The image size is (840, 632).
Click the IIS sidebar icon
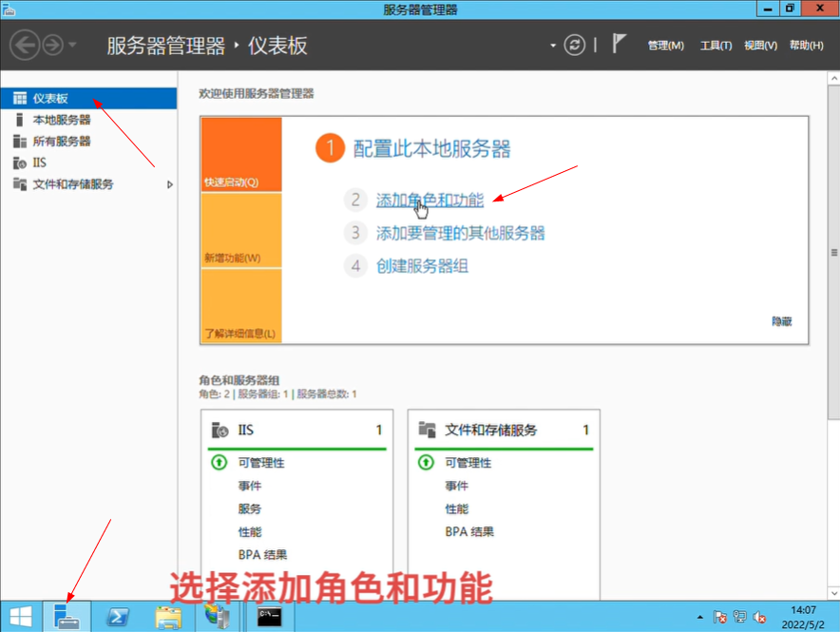coord(20,163)
